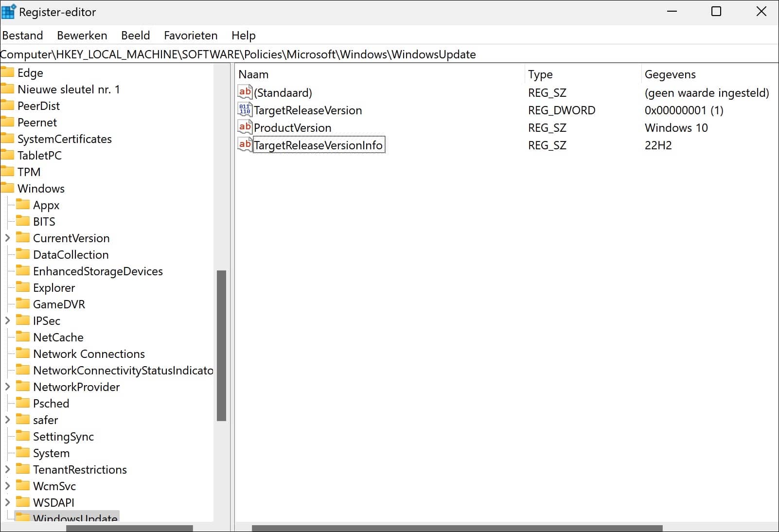Screen dimensions: 779x532
Task: Select the TargetReleaseVersionInfo string icon
Action: (x=245, y=145)
